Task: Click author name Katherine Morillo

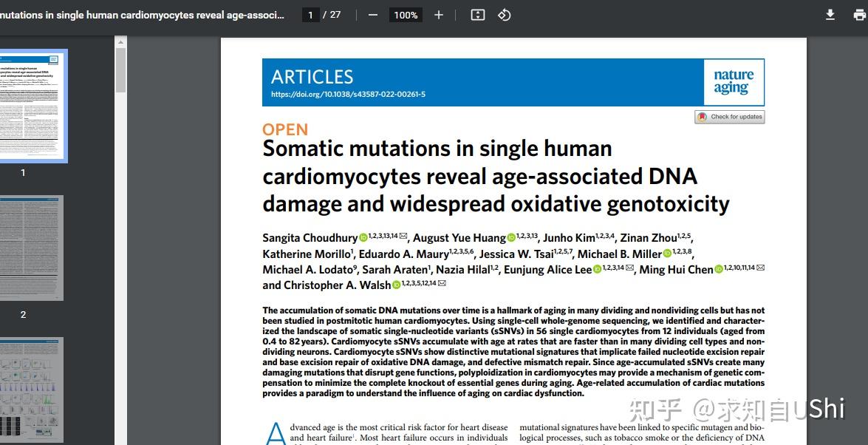Action: [306, 254]
